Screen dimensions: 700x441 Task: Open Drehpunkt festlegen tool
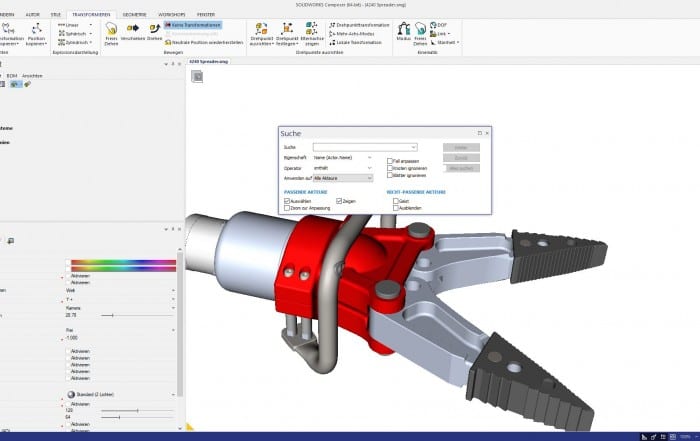point(287,34)
